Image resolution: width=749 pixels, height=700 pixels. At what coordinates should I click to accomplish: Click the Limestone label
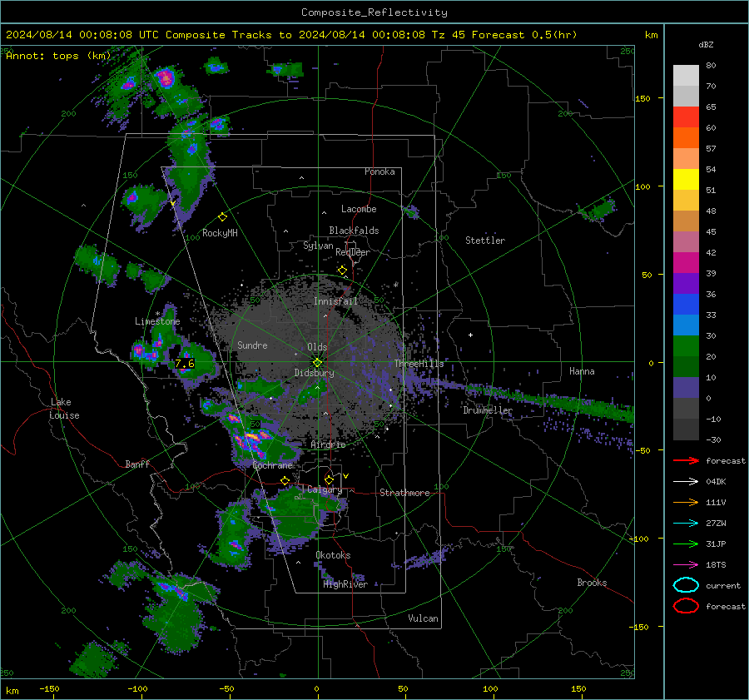pyautogui.click(x=157, y=321)
